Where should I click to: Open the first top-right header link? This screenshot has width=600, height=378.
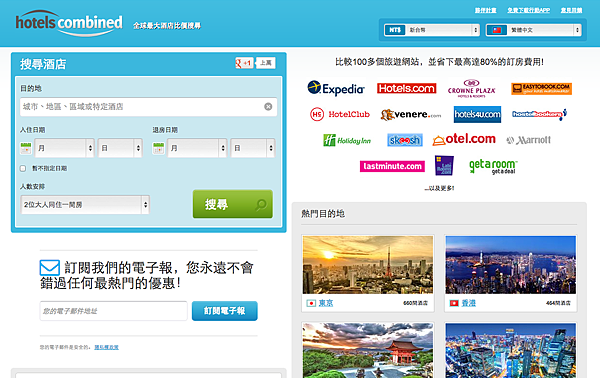(x=486, y=10)
